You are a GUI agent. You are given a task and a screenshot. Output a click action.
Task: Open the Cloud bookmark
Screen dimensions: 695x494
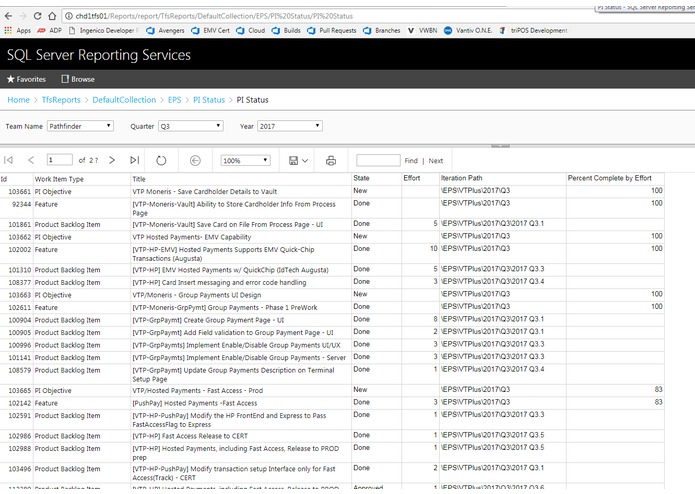click(x=251, y=31)
